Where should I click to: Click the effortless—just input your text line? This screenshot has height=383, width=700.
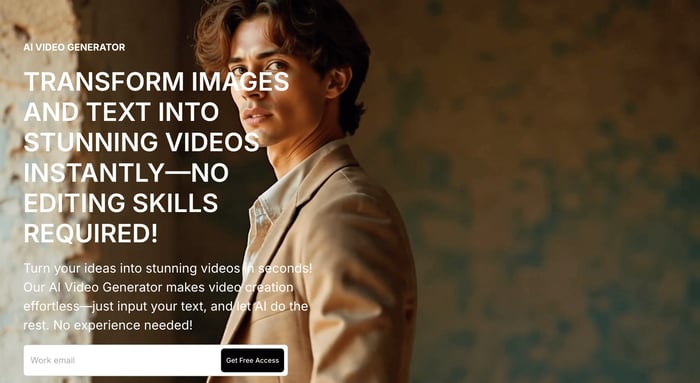pos(166,307)
